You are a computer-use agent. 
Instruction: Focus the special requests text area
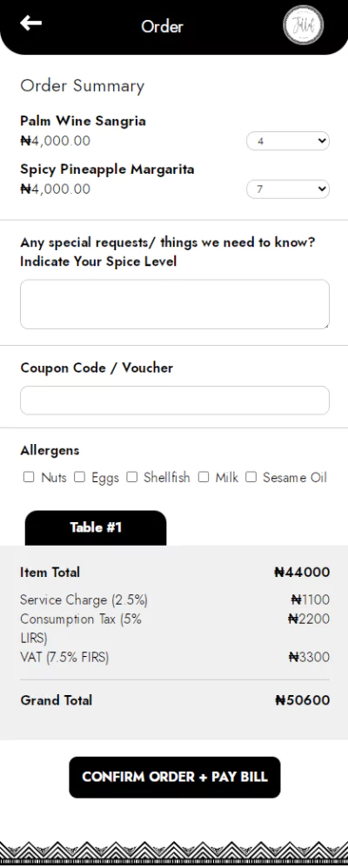tap(175, 304)
